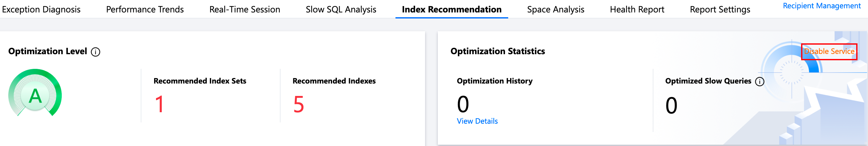Click the Recommended Index Sets label
868x146 pixels.
point(200,81)
